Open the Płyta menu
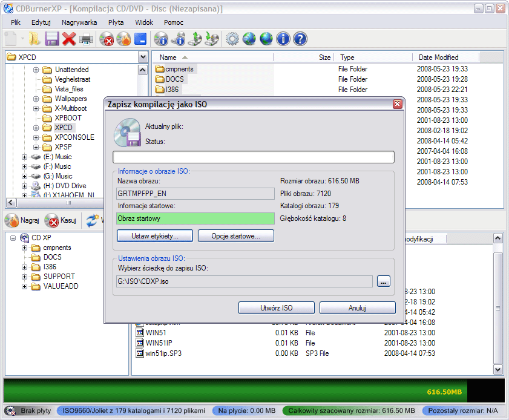 pyautogui.click(x=116, y=22)
